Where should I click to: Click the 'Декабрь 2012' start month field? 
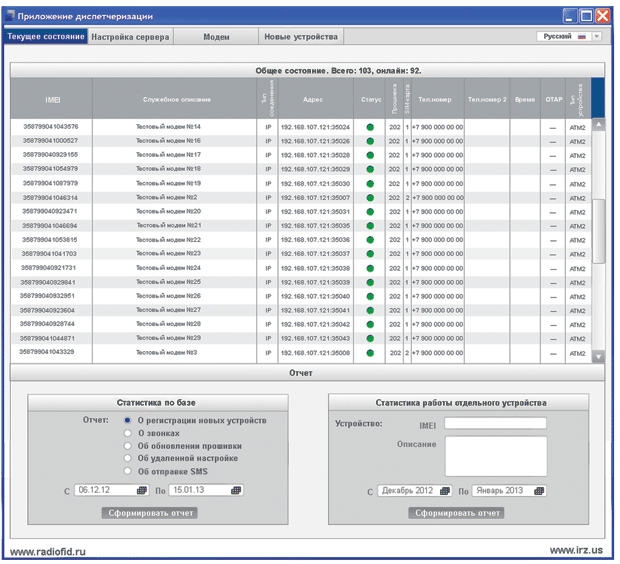pos(415,491)
